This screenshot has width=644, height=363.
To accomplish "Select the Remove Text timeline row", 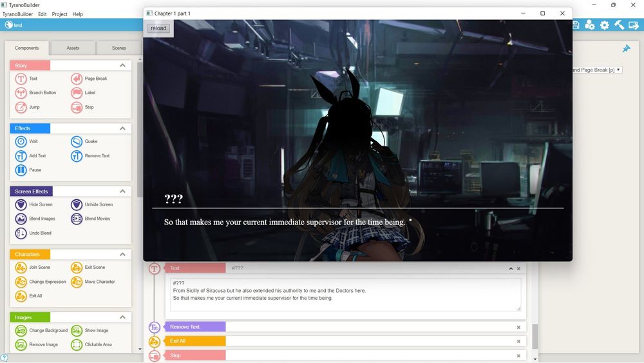I will (x=345, y=327).
